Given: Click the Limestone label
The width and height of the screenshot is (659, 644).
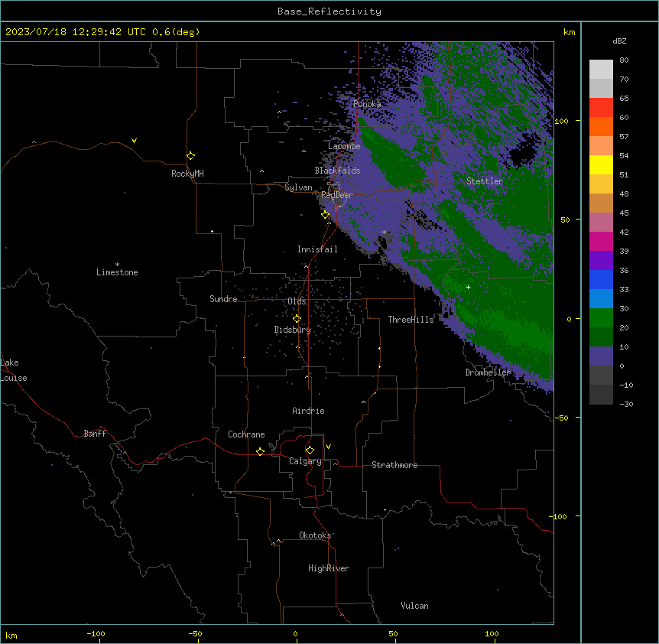Looking at the screenshot, I should click(117, 272).
